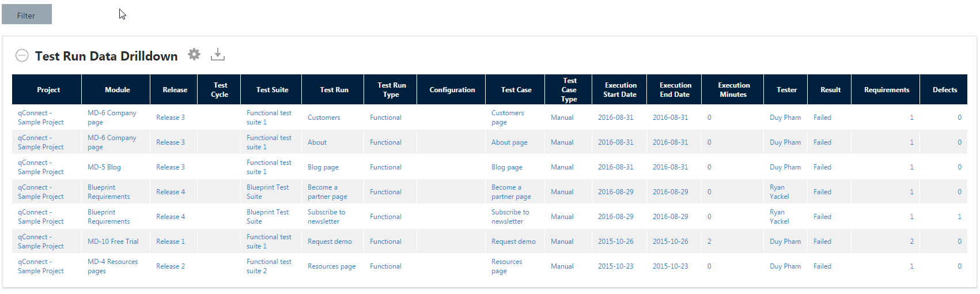Viewport: 980px width, 294px height.
Task: Open the Customers test run link
Action: [x=324, y=118]
